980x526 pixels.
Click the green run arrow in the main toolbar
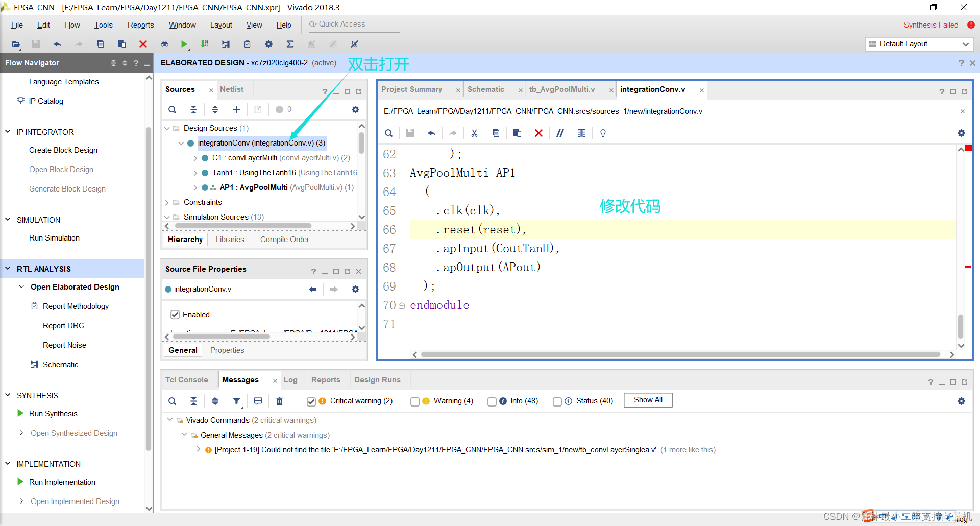coord(184,44)
